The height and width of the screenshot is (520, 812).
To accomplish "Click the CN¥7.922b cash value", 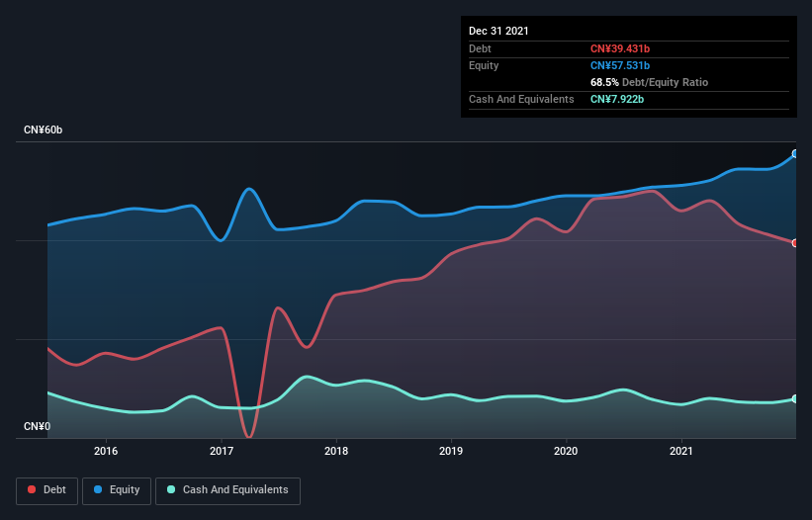I will tap(617, 99).
